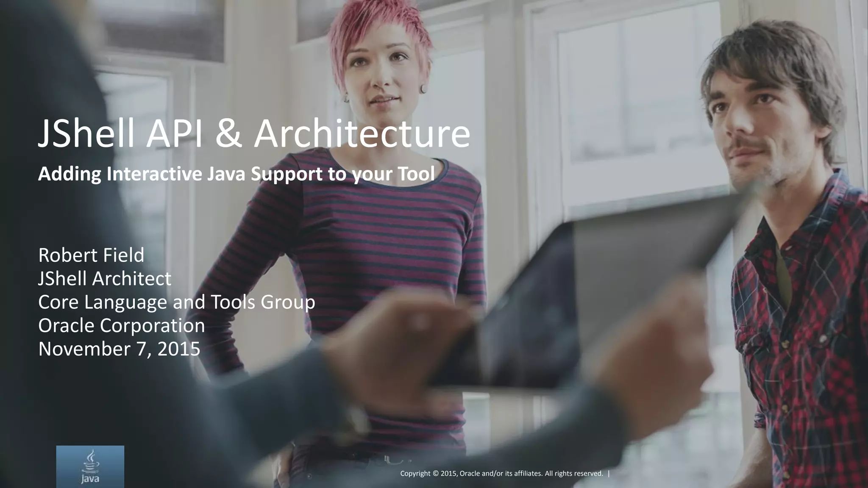Select 'Core Language and Tools Group' text
Screen dimensions: 868x488
(177, 302)
